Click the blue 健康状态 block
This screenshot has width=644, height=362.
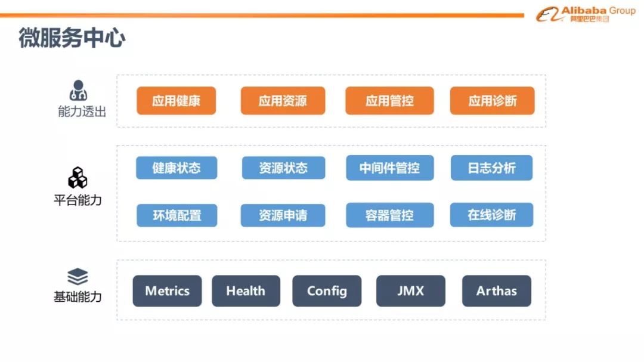(176, 168)
